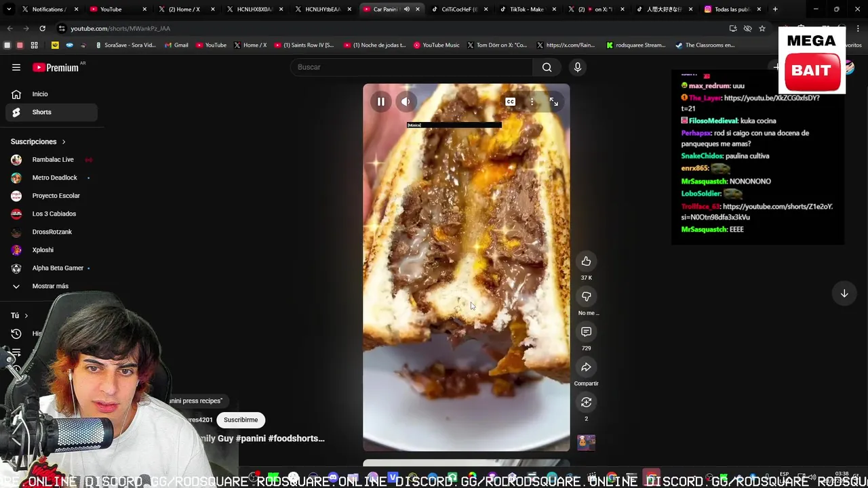868x488 pixels.
Task: Click the search magnifier button
Action: tap(547, 67)
